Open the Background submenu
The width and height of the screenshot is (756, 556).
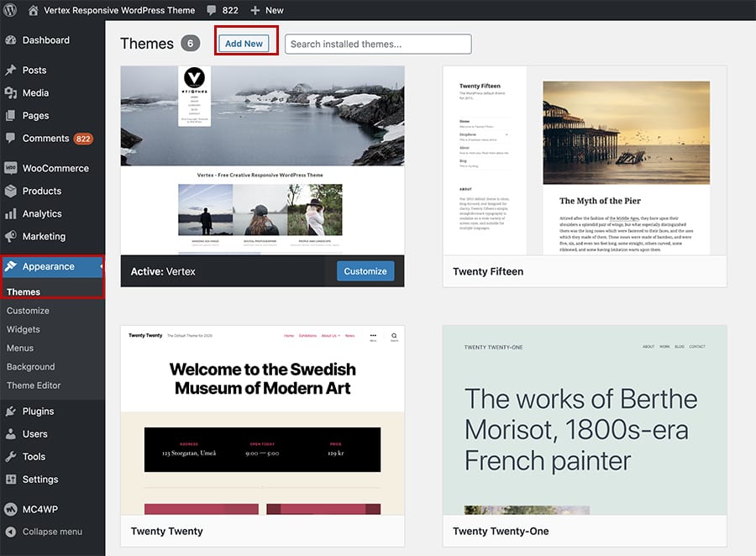pyautogui.click(x=31, y=366)
